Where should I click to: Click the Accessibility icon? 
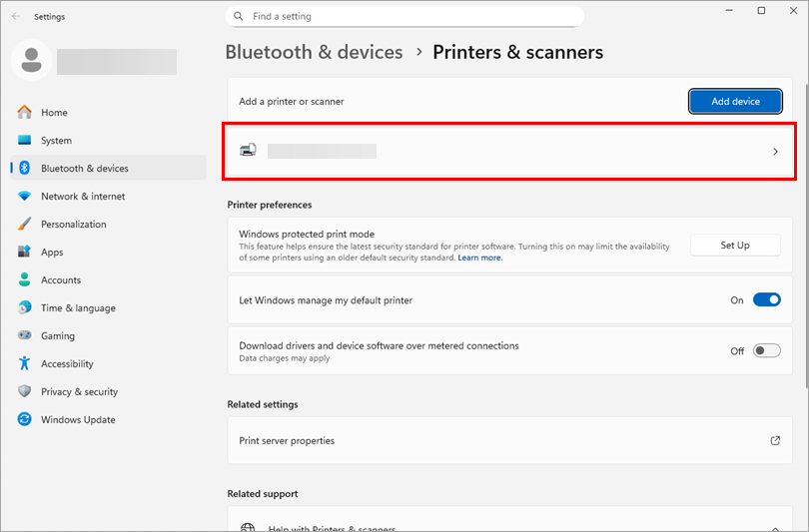[x=25, y=364]
